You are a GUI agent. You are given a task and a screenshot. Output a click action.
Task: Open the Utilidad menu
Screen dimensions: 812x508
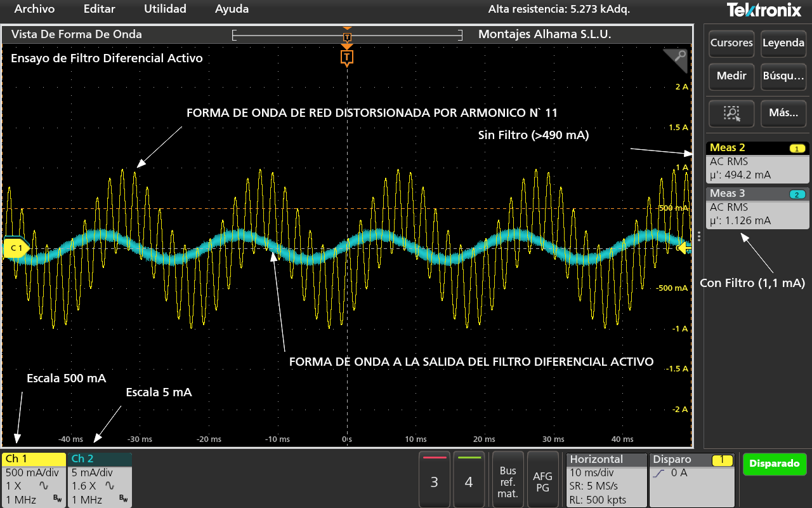click(165, 9)
